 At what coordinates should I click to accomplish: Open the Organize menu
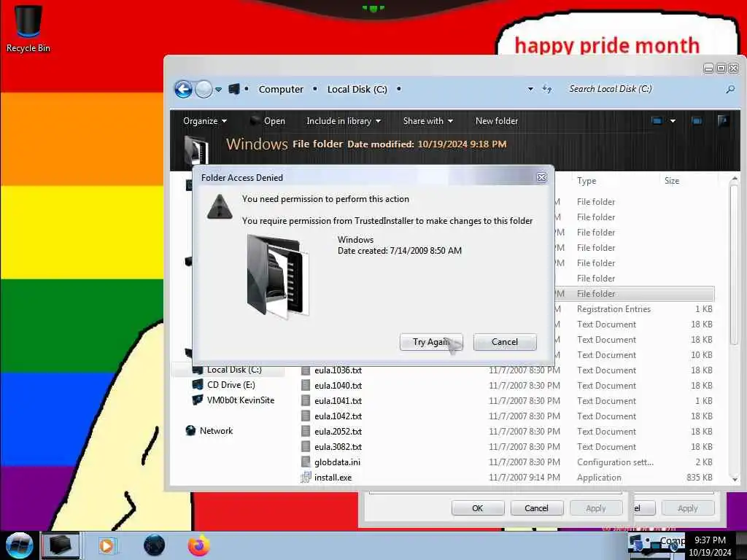[205, 121]
